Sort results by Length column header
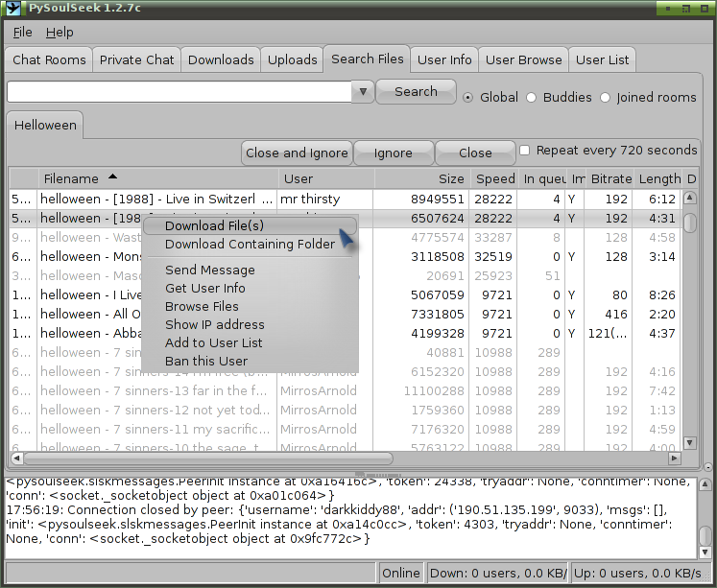 tap(659, 178)
